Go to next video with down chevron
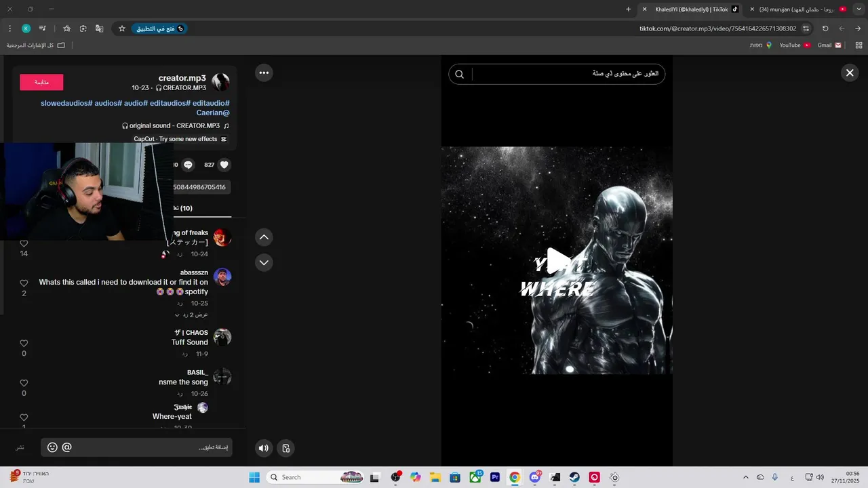This screenshot has height=488, width=868. click(264, 262)
